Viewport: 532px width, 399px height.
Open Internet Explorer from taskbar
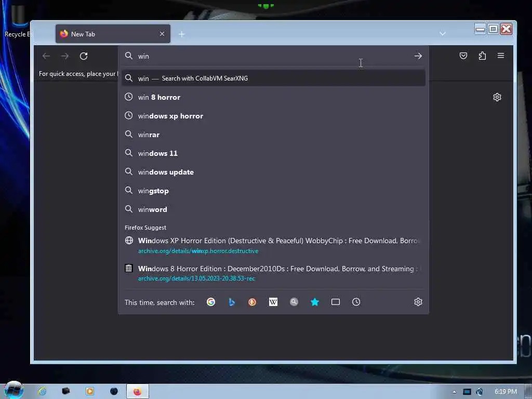click(x=42, y=392)
